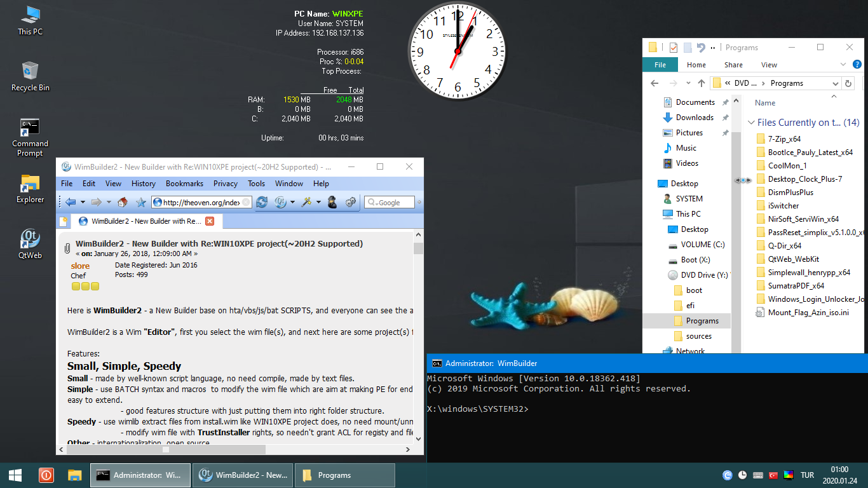Image resolution: width=868 pixels, height=488 pixels.
Task: Open Privacy menu in QtWeb
Action: [x=226, y=184]
